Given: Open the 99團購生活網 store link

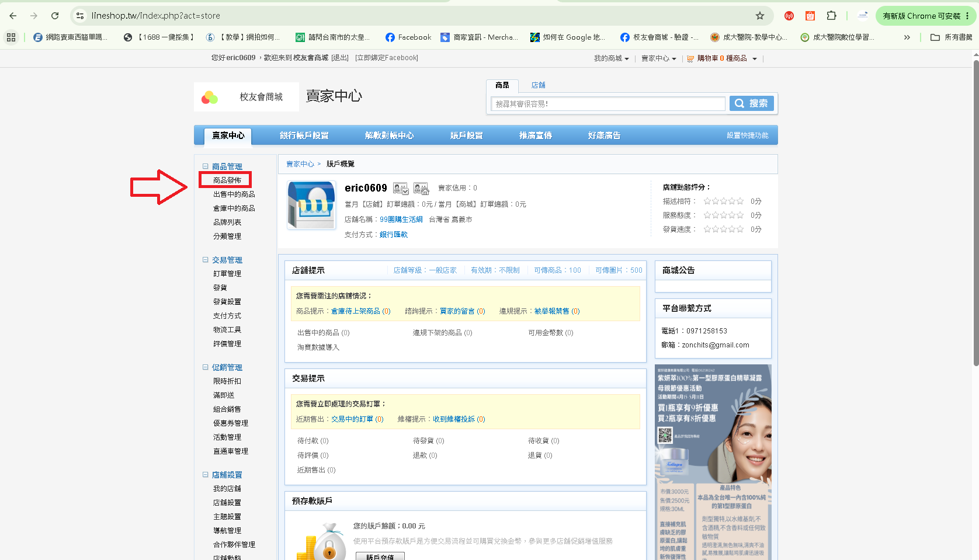Looking at the screenshot, I should click(401, 220).
